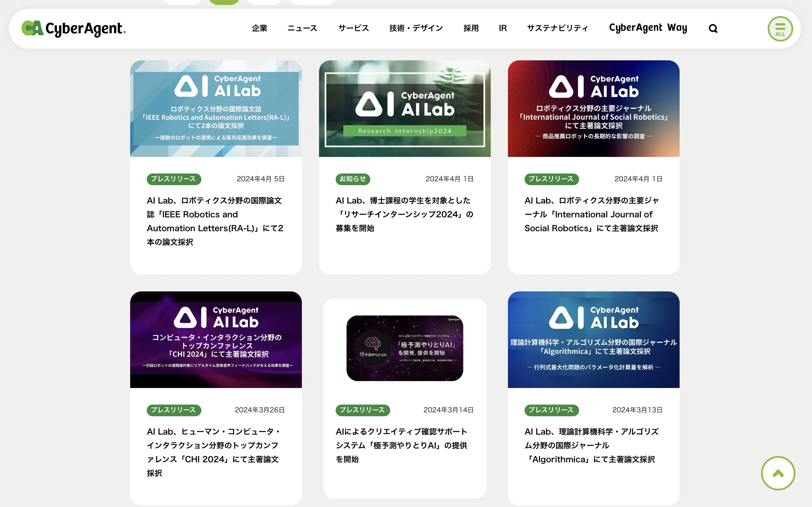Open the Research Internship2024 thumbnail
The width and height of the screenshot is (812, 507).
[405, 109]
